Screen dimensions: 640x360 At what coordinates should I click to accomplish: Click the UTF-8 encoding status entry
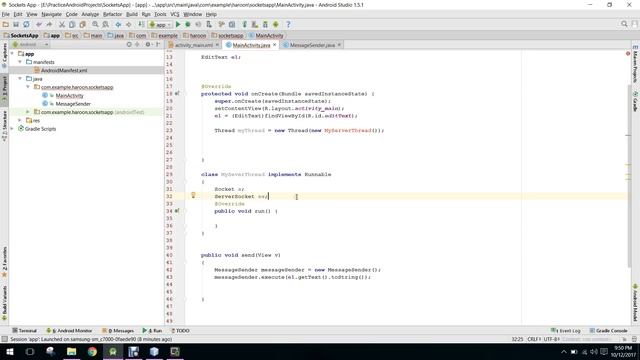point(551,339)
